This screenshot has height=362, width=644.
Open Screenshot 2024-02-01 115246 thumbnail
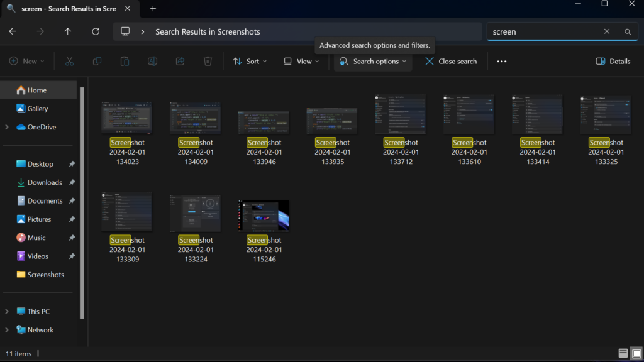263,212
